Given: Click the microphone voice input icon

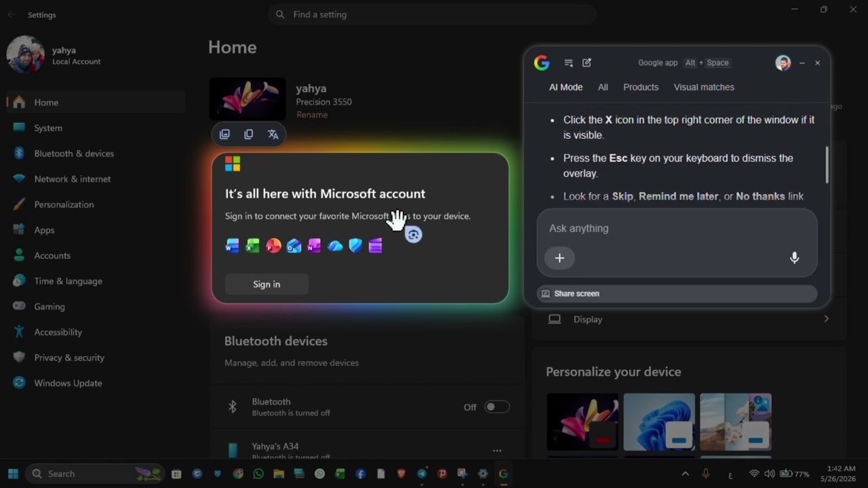Looking at the screenshot, I should tap(794, 258).
